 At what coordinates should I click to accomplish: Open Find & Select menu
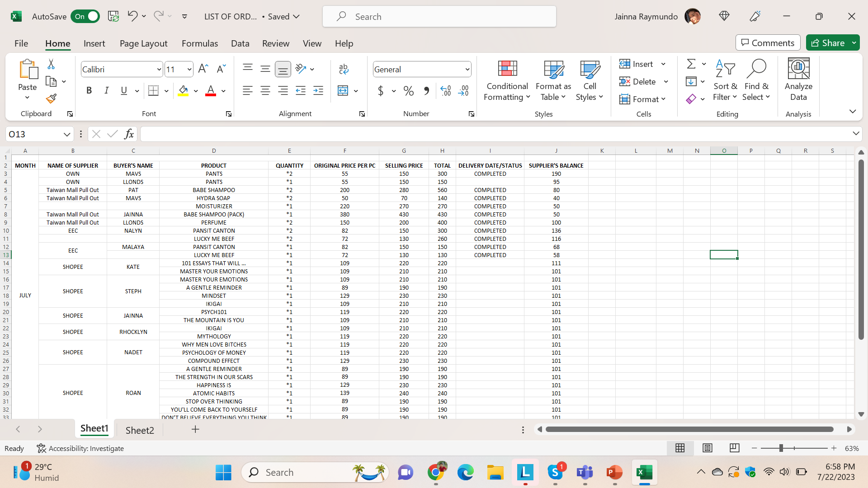(x=757, y=80)
